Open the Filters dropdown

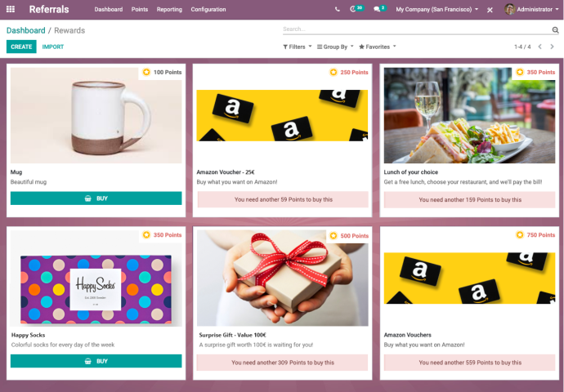pos(297,47)
